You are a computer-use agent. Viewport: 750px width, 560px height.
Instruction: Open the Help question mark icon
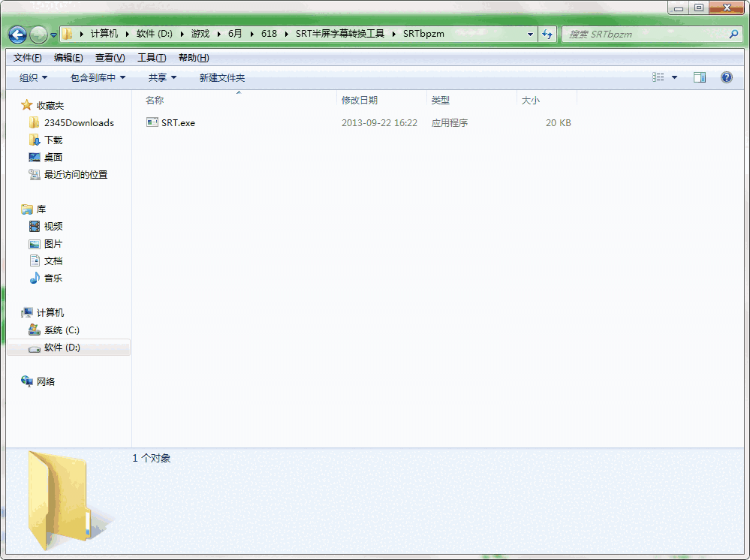tap(725, 77)
